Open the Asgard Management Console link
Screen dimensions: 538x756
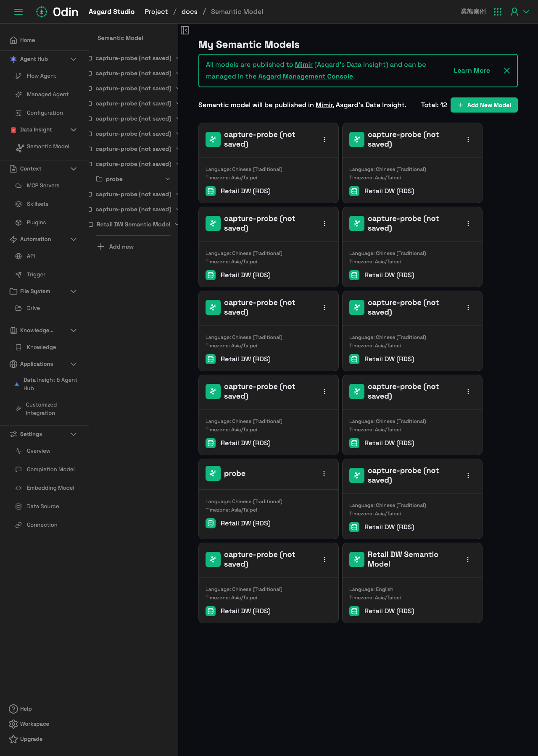coord(306,76)
